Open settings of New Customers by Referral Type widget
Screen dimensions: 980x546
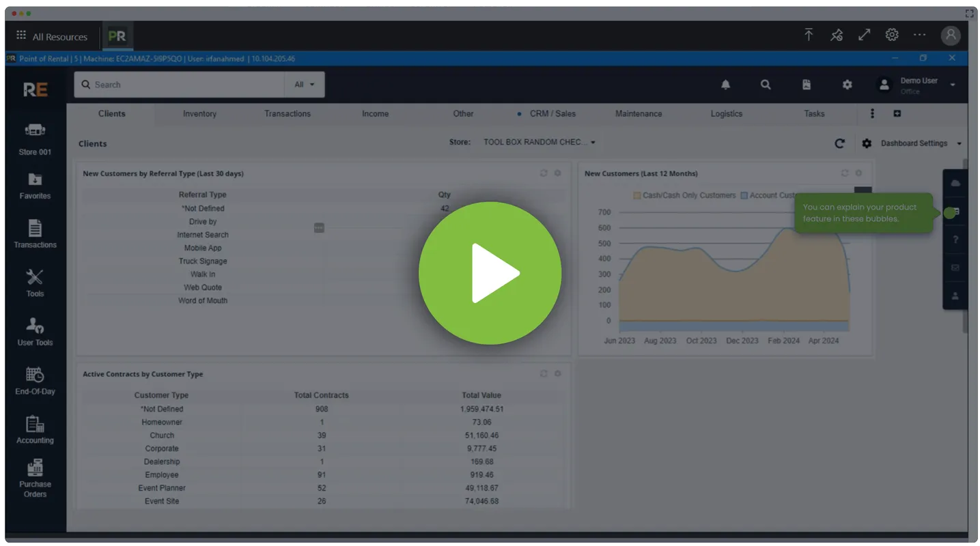click(x=557, y=173)
